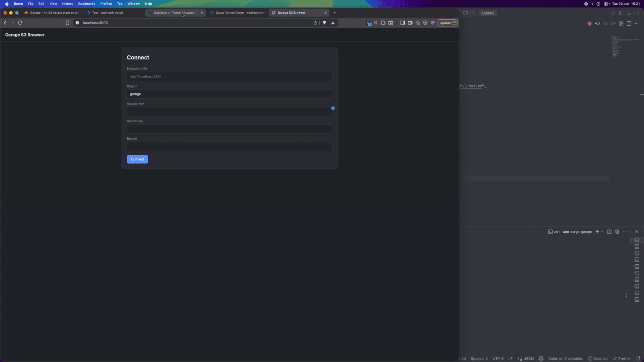Change encoding via UTF-8 status item
Image resolution: width=644 pixels, height=362 pixels.
coord(498,358)
